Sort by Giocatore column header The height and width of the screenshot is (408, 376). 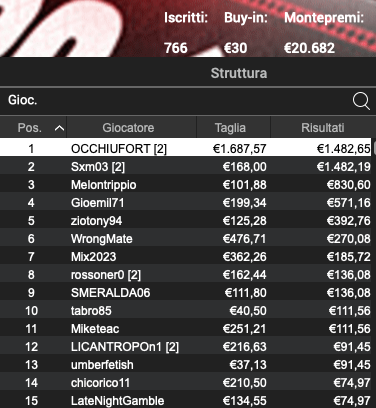(x=128, y=128)
